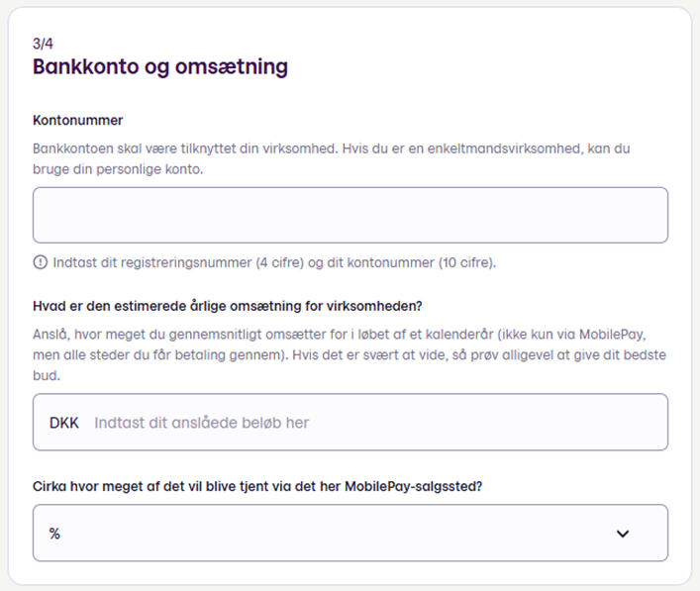Click the estimerede årlige omsætning question label
The image size is (700, 591).
click(x=228, y=306)
